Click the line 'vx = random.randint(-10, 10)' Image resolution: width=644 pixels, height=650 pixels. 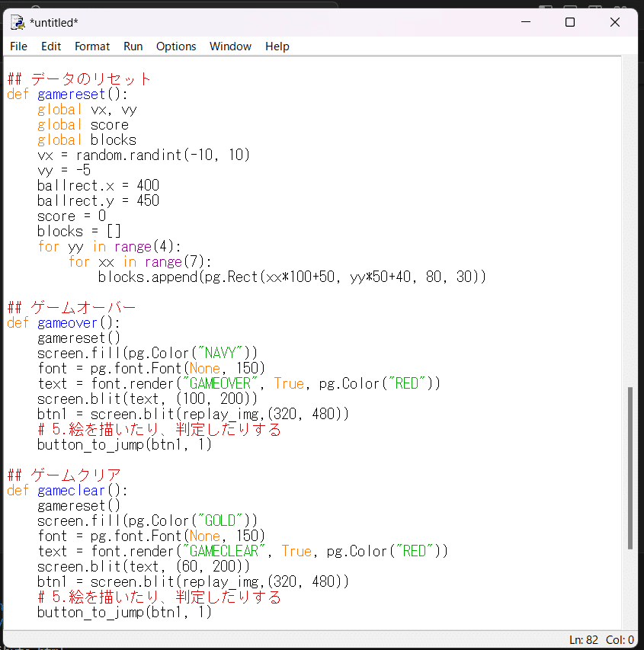[143, 155]
